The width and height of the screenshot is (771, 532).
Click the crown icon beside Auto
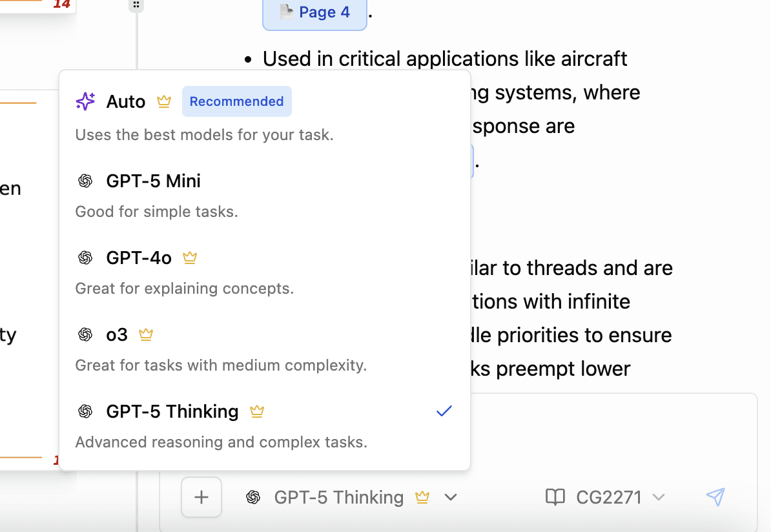coord(164,101)
